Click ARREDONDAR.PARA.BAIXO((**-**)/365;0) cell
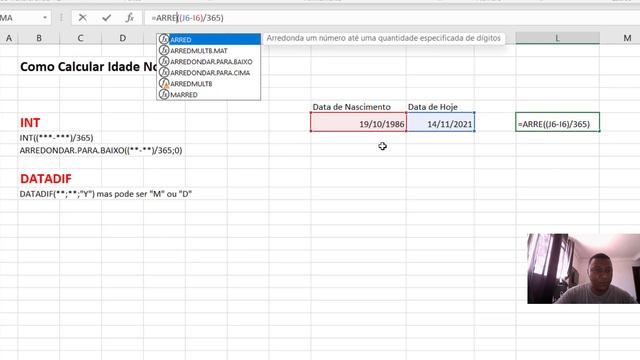Screen dimensions: 640x360 click(101, 150)
